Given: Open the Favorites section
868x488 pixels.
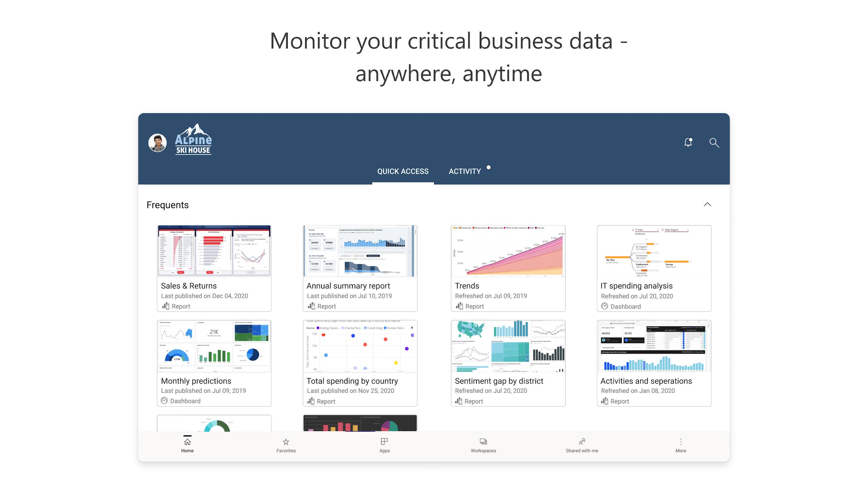Looking at the screenshot, I should 285,445.
